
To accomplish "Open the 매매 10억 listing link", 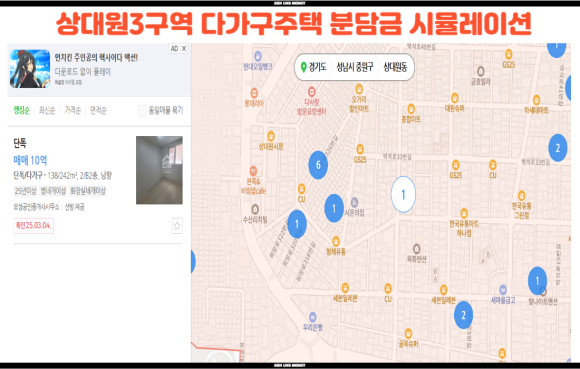I will point(30,160).
